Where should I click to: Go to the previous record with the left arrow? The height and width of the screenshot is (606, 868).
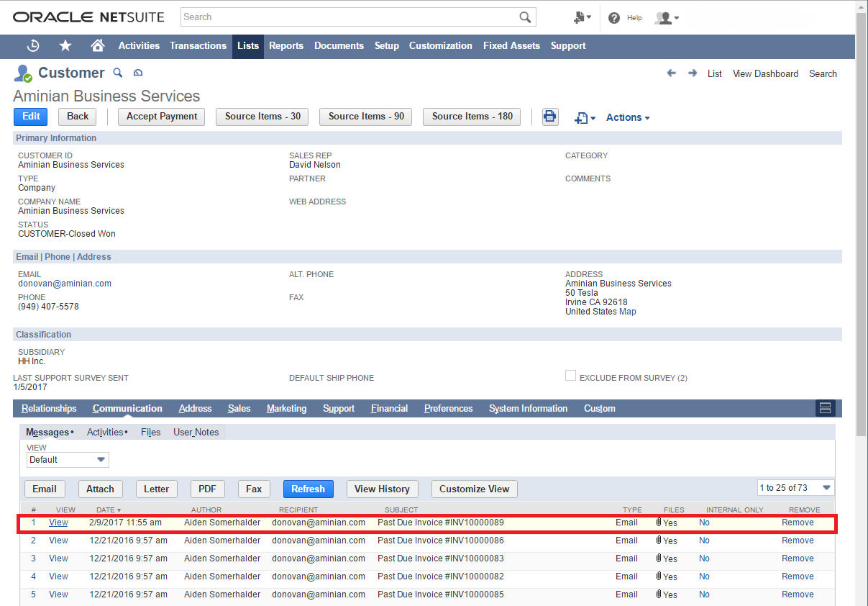(x=672, y=73)
